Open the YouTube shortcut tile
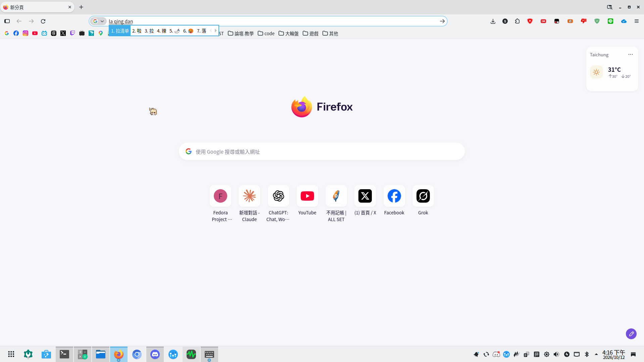The image size is (644, 362). coord(307,201)
